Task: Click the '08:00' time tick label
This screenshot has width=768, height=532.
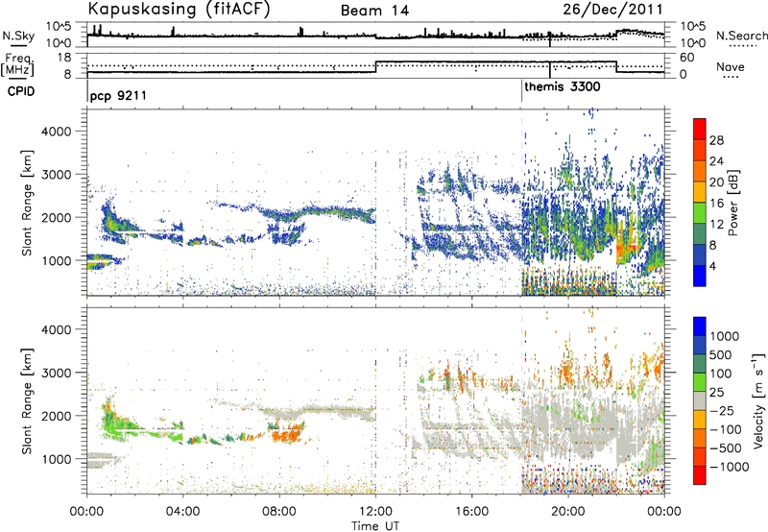Action: [x=279, y=512]
